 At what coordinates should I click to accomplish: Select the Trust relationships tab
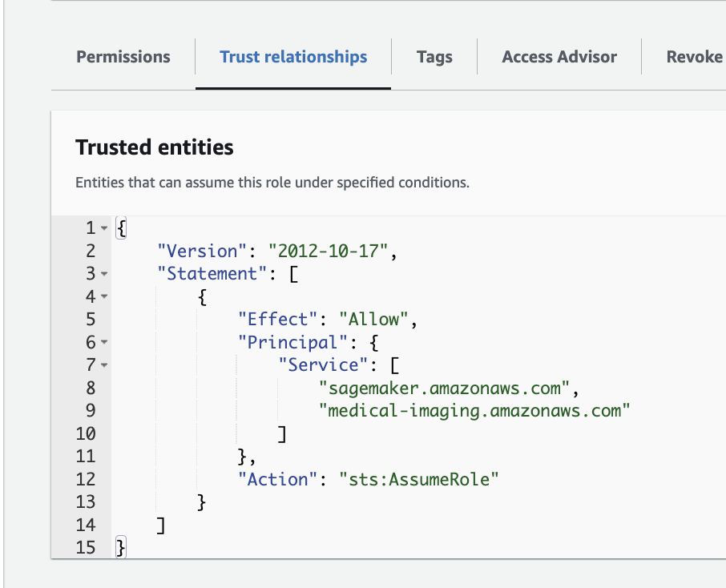click(x=293, y=57)
